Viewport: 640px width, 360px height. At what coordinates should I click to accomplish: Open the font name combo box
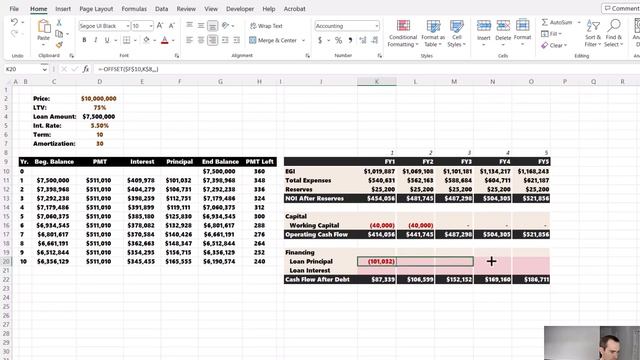[x=104, y=26]
